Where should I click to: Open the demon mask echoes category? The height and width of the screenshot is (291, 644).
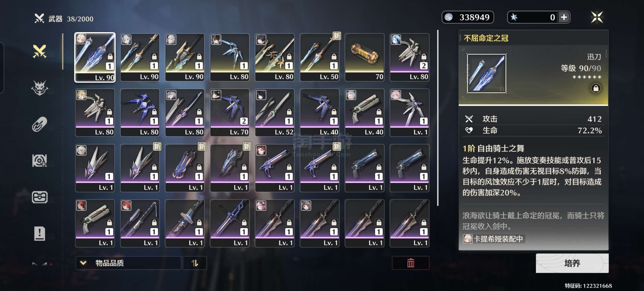[x=40, y=87]
